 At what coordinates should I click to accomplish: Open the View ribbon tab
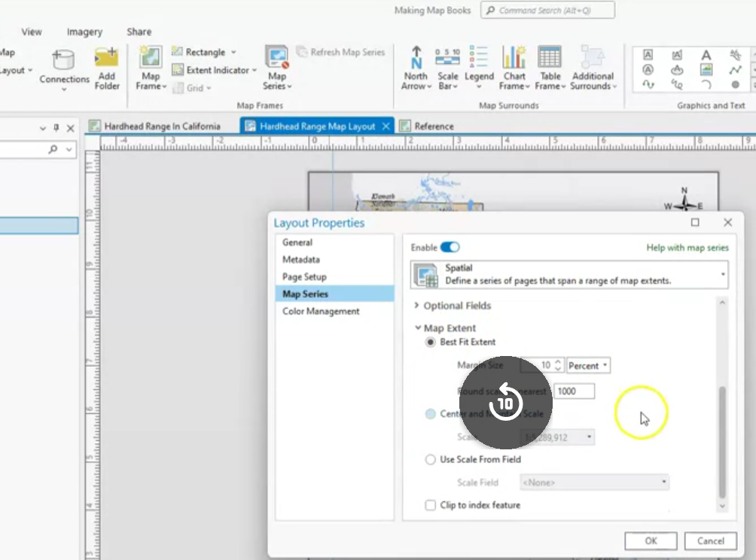(x=32, y=32)
